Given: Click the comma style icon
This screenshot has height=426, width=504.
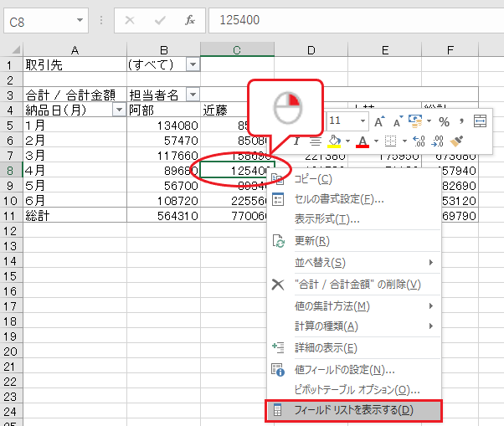Looking at the screenshot, I should point(460,121).
